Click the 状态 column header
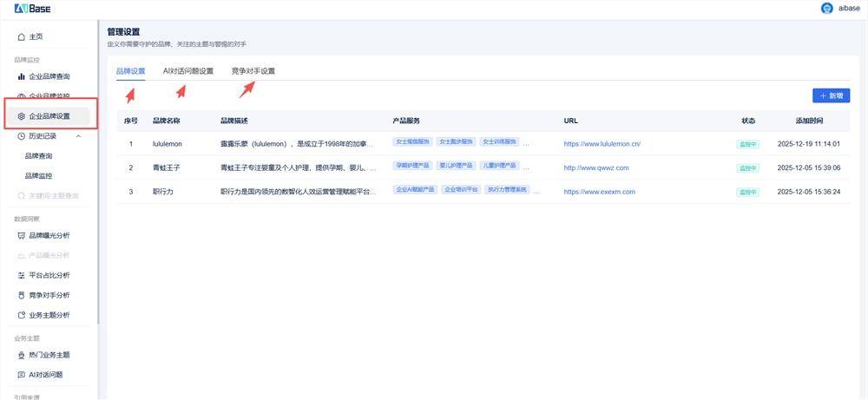The image size is (868, 400). 748,121
